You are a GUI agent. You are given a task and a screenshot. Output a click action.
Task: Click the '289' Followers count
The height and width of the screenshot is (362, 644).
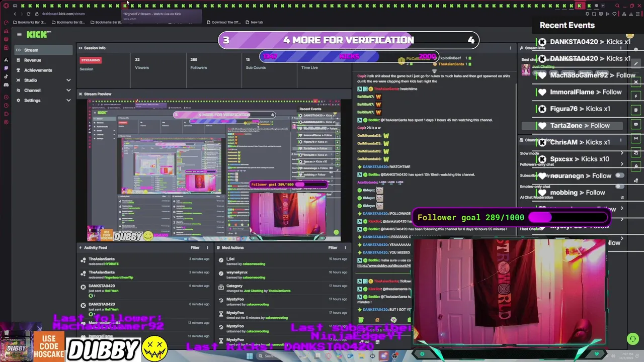click(x=194, y=60)
